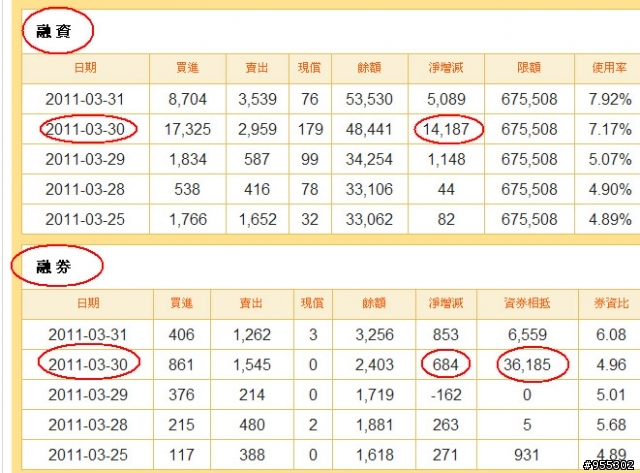This screenshot has height=473, width=640.
Task: Click the 賣出 value 1,652
Action: point(257,220)
